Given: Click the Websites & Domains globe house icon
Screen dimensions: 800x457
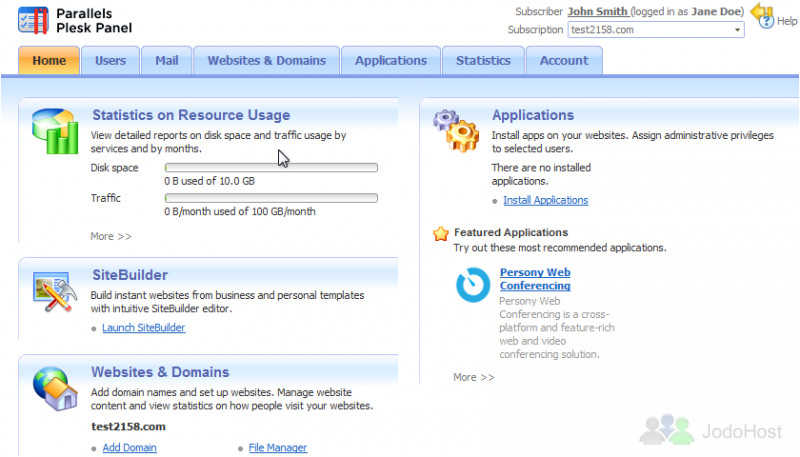Looking at the screenshot, I should [55, 389].
